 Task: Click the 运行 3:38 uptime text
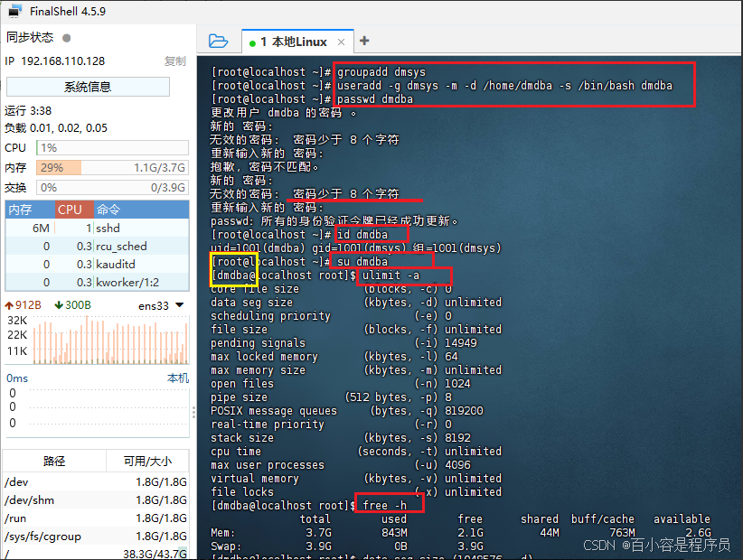click(28, 111)
